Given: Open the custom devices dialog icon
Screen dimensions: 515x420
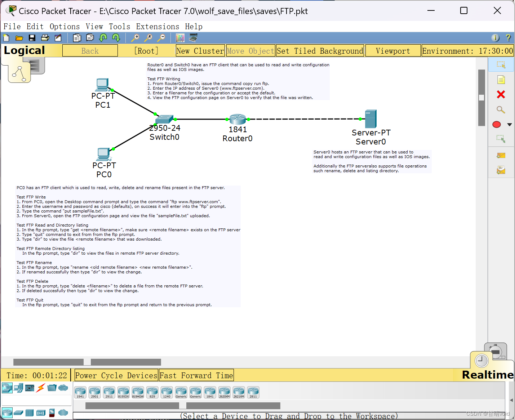Looking at the screenshot, I should 193,38.
